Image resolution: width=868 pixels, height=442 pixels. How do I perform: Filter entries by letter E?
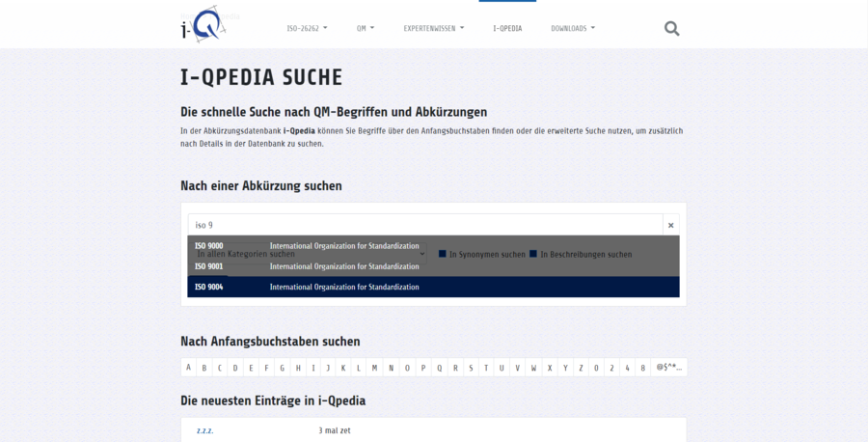(x=251, y=368)
